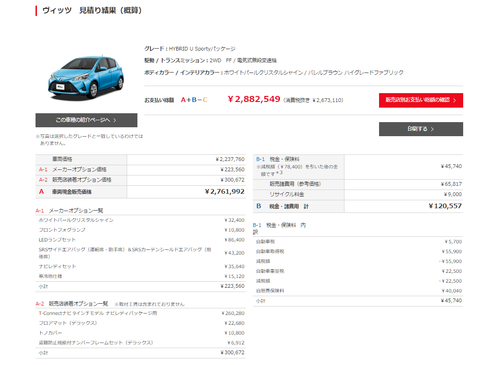Select the A-2 dealer option list heading
480x365 pixels.
(x=72, y=304)
